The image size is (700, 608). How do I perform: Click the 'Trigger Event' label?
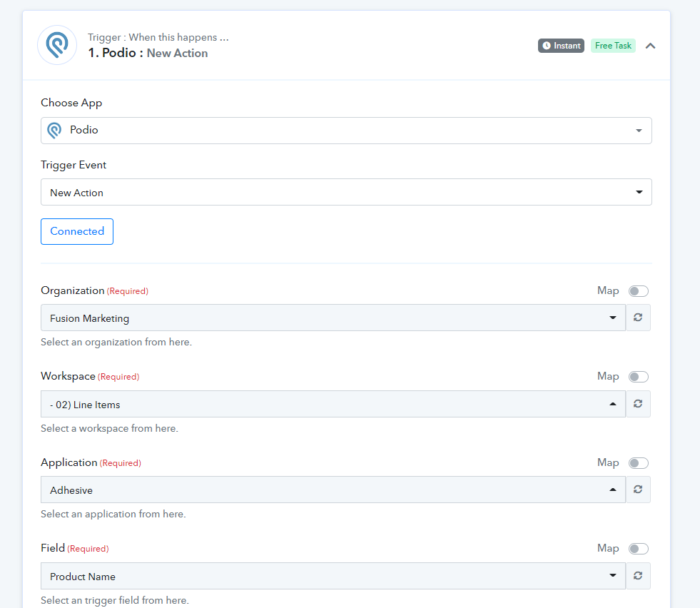pos(73,165)
